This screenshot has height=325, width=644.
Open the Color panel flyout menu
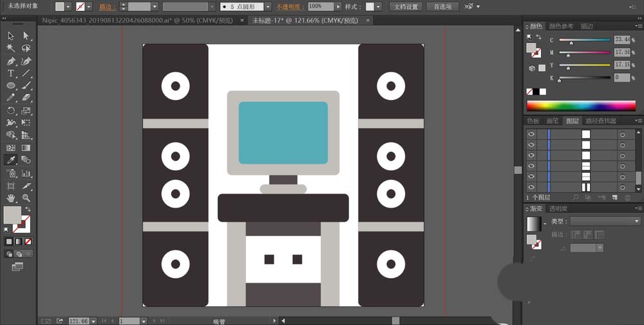tap(638, 26)
